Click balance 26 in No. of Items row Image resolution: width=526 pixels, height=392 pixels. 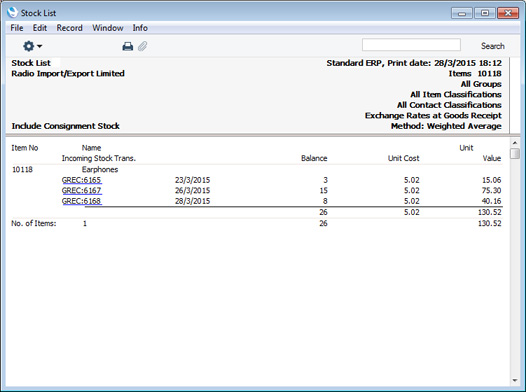coord(323,223)
